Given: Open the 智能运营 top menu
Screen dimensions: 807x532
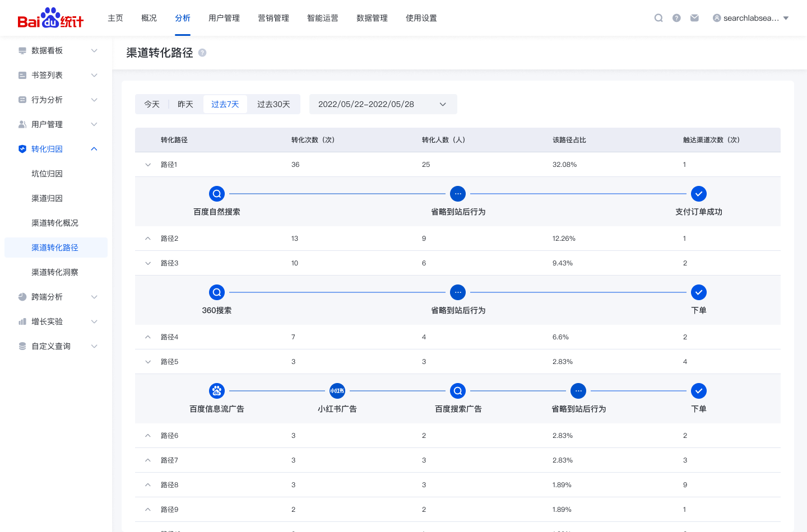Looking at the screenshot, I should tap(323, 18).
